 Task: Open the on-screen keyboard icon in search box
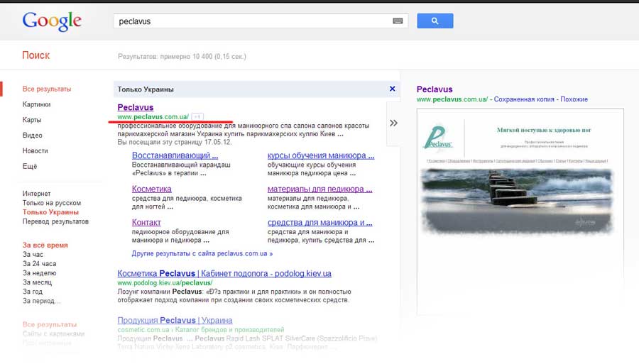click(398, 21)
